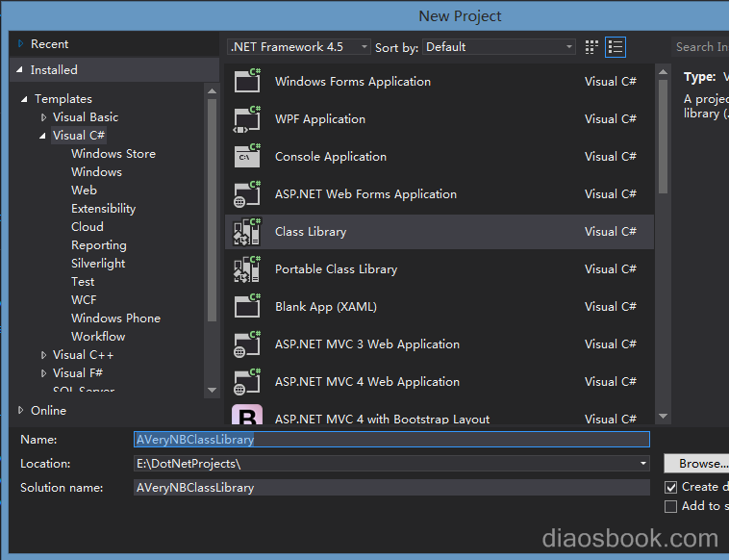Viewport: 729px width, 560px height.
Task: Click the WPF Application template icon
Action: 247,119
